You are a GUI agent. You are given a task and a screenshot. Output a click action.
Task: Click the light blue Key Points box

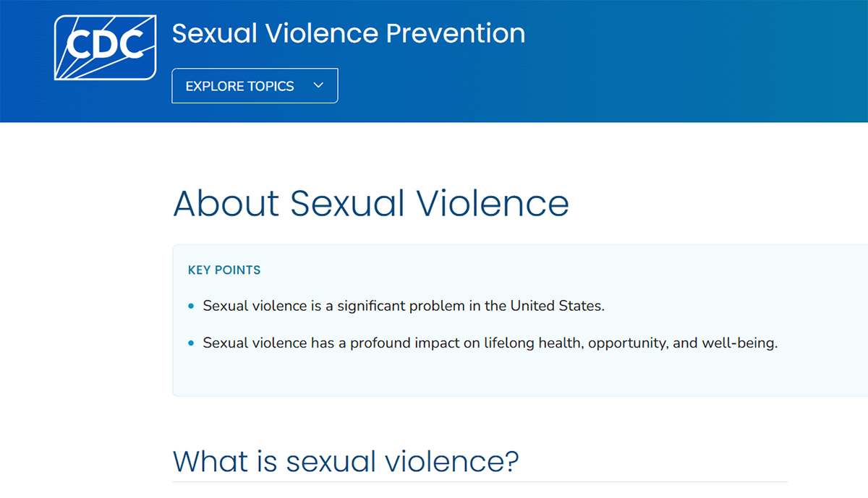click(519, 320)
